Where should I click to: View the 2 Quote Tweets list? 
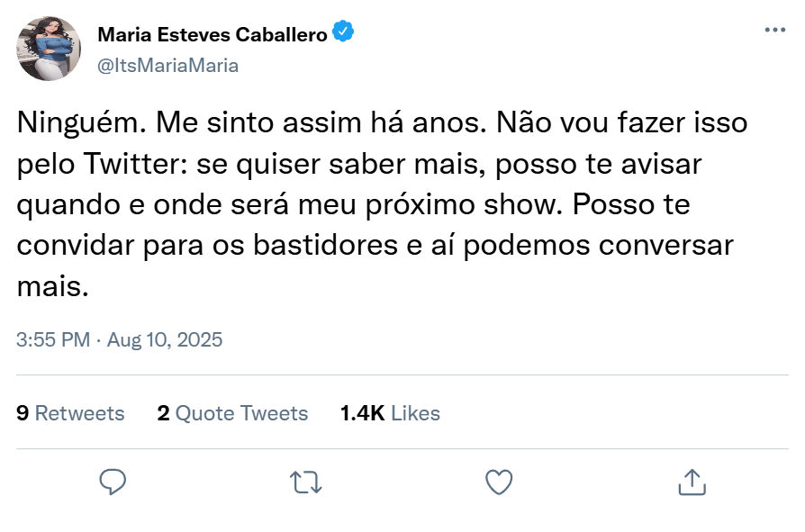232,413
